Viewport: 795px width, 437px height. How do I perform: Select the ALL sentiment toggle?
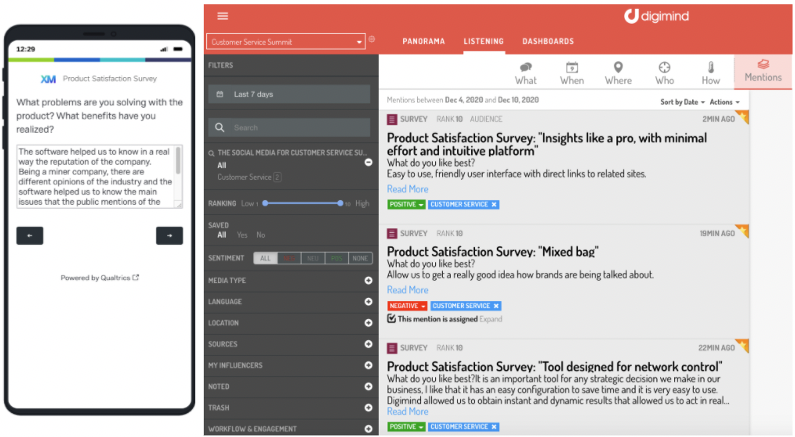[x=265, y=258]
